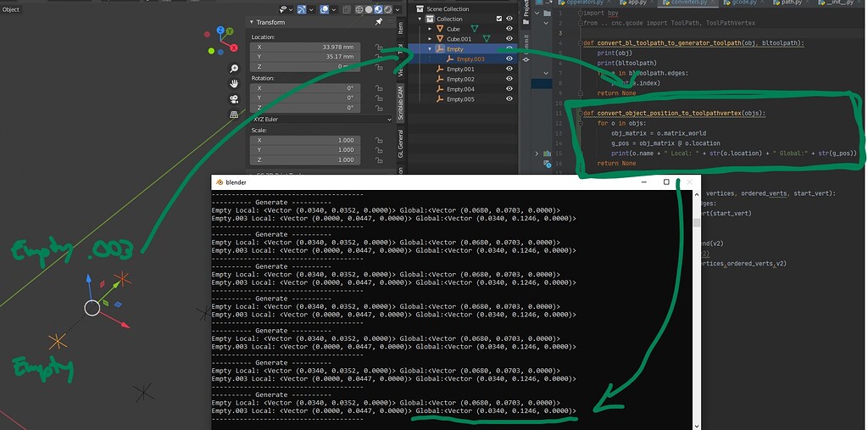The width and height of the screenshot is (868, 430).
Task: Open the Item sidebar tab
Action: tap(401, 28)
